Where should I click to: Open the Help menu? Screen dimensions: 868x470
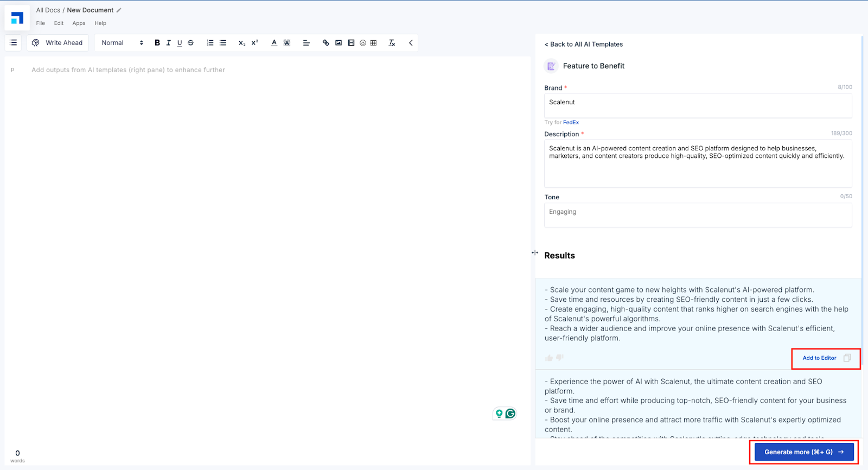100,23
